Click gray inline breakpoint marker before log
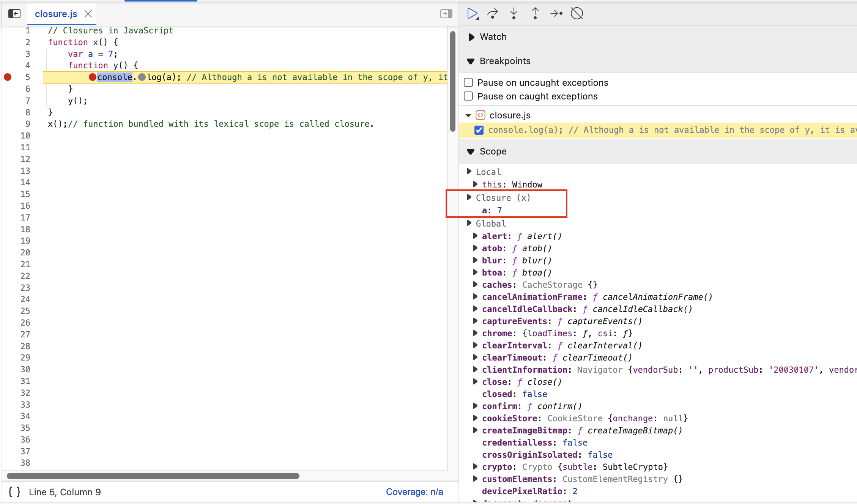The height and width of the screenshot is (504, 857). (142, 77)
